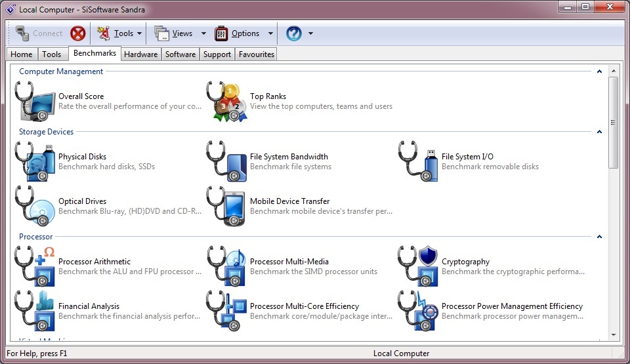
Task: Click the Physical Disks label
Action: (x=83, y=157)
